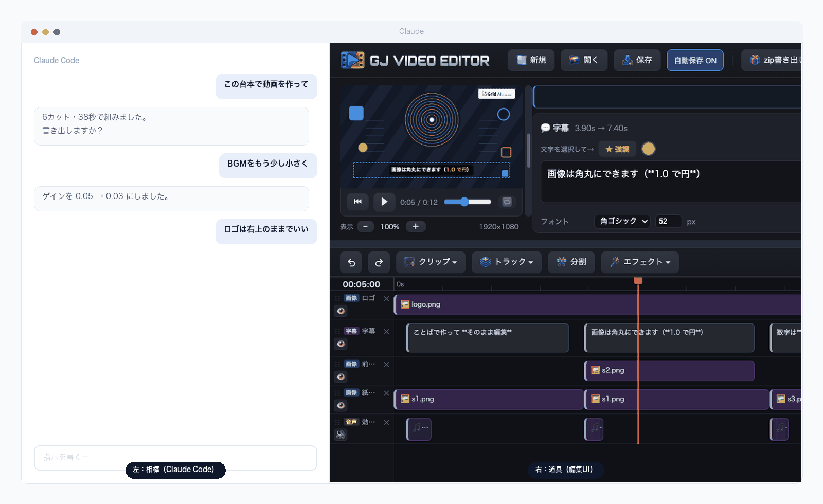Apply 強調 emphasis to selected text
This screenshot has height=504, width=823.
[617, 149]
